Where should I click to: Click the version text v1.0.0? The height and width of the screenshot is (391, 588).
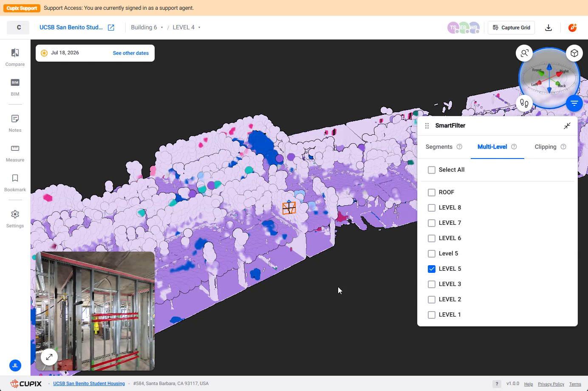point(513,384)
